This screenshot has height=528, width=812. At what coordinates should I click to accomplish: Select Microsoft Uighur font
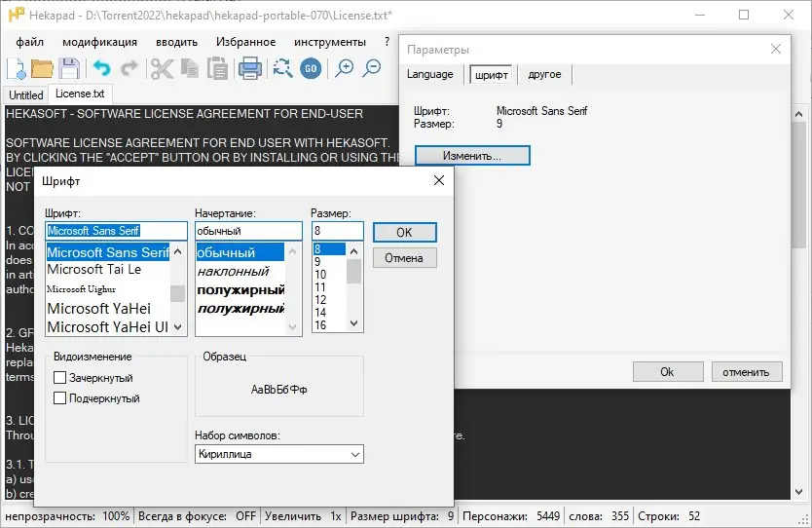108,289
